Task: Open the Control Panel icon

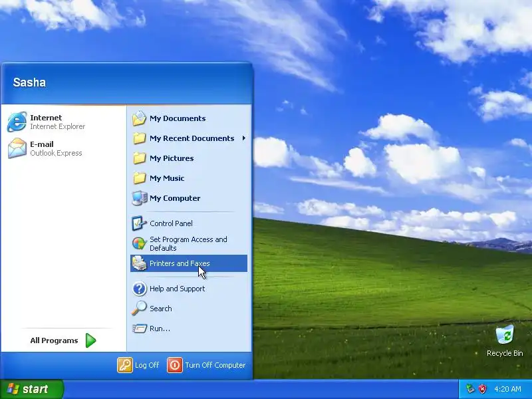Action: pyautogui.click(x=139, y=223)
